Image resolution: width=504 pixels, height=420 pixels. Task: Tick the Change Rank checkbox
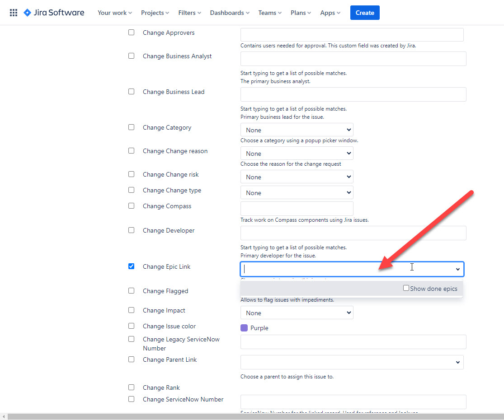pos(131,387)
